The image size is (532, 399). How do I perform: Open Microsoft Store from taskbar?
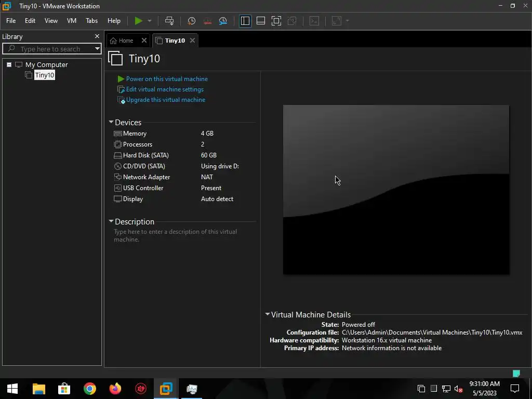click(64, 389)
